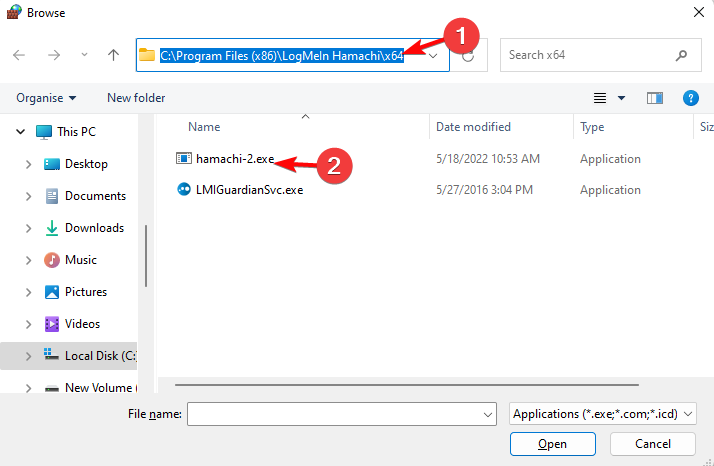
Task: Open Videos in the navigation pane
Action: (82, 324)
